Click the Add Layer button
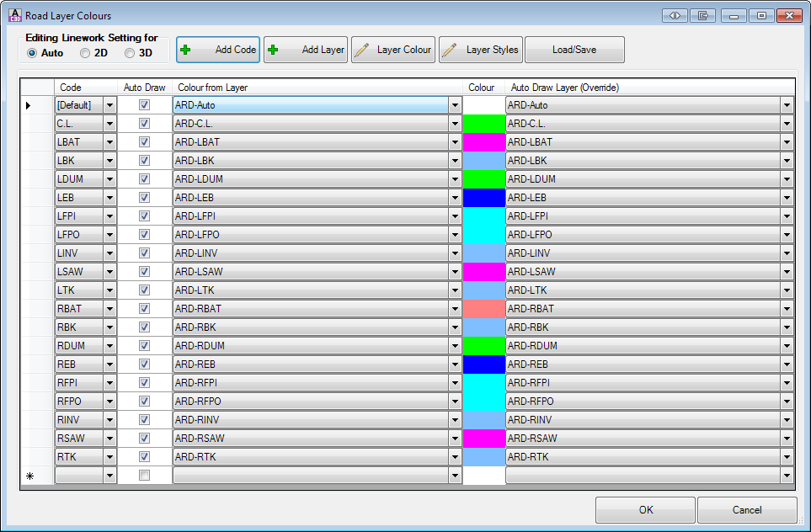The height and width of the screenshot is (532, 811). pyautogui.click(x=306, y=50)
